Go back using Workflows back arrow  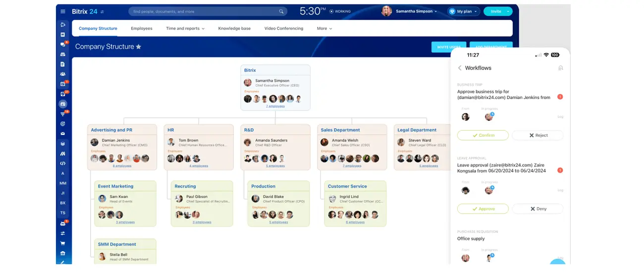pyautogui.click(x=459, y=68)
